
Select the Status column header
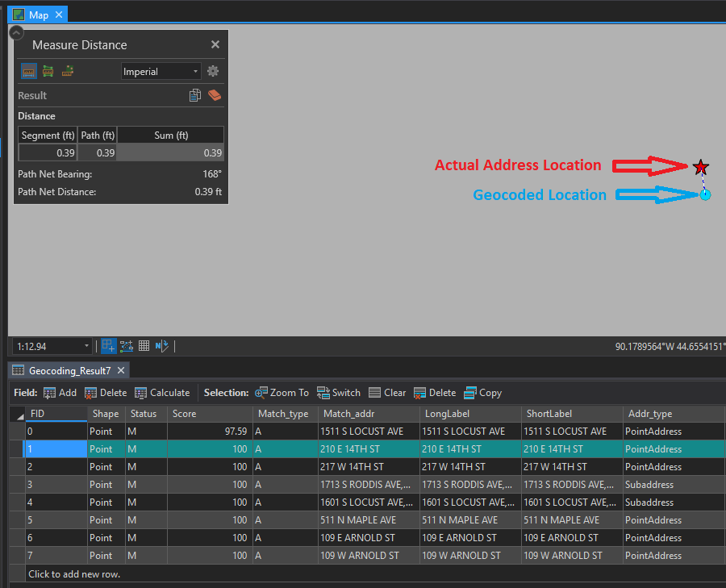(146, 414)
